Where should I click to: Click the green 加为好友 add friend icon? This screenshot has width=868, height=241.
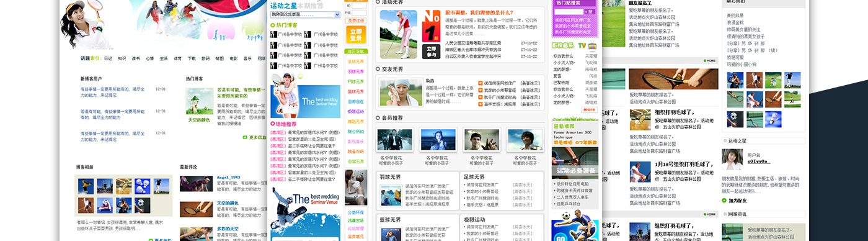point(725,201)
